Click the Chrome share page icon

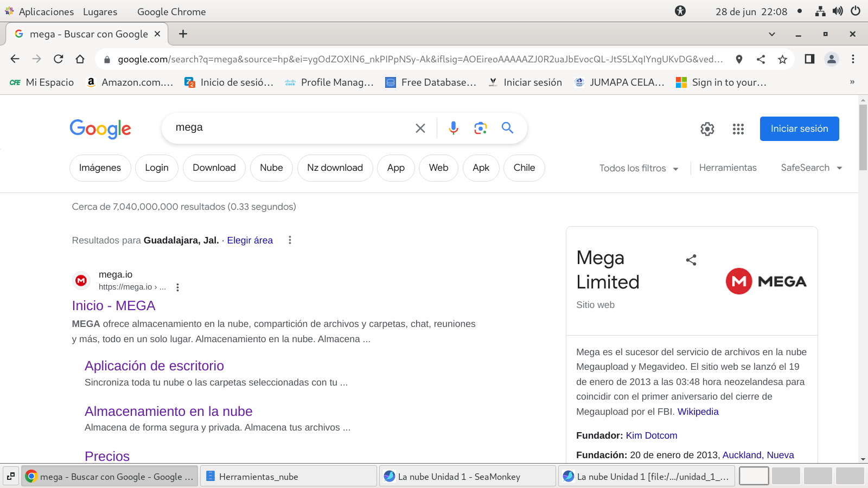761,59
